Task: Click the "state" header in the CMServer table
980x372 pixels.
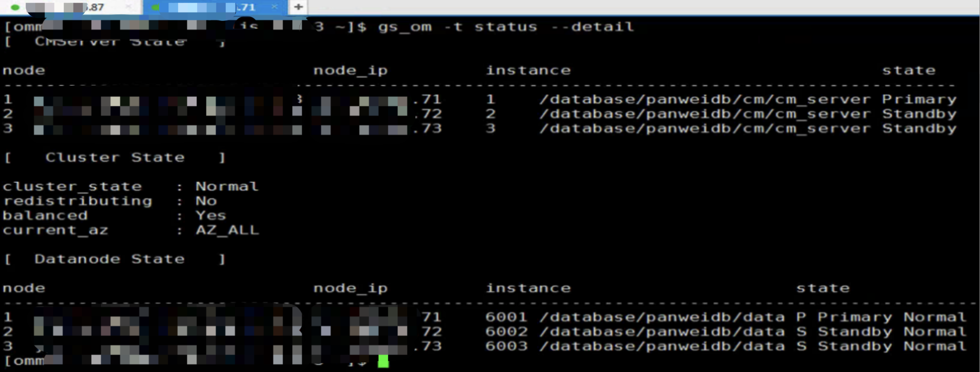Action: coord(909,70)
